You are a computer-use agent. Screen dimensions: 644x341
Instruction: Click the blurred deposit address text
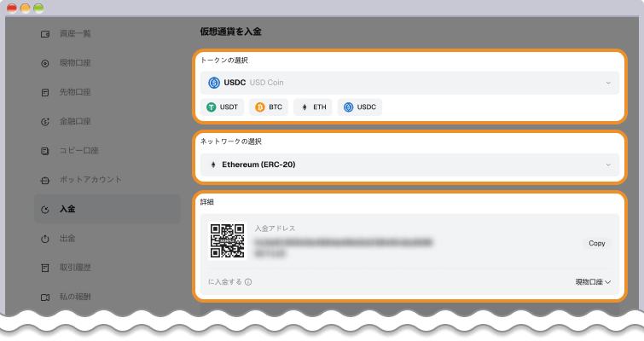[344, 248]
